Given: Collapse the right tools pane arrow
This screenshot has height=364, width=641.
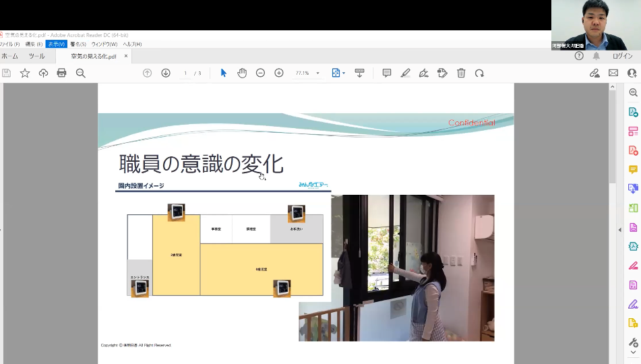Looking at the screenshot, I should pos(619,230).
